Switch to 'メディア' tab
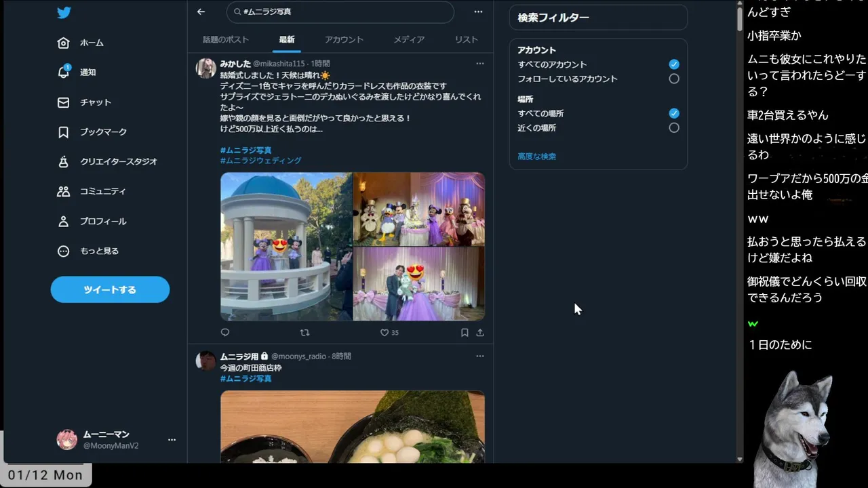This screenshot has height=488, width=868. 409,39
